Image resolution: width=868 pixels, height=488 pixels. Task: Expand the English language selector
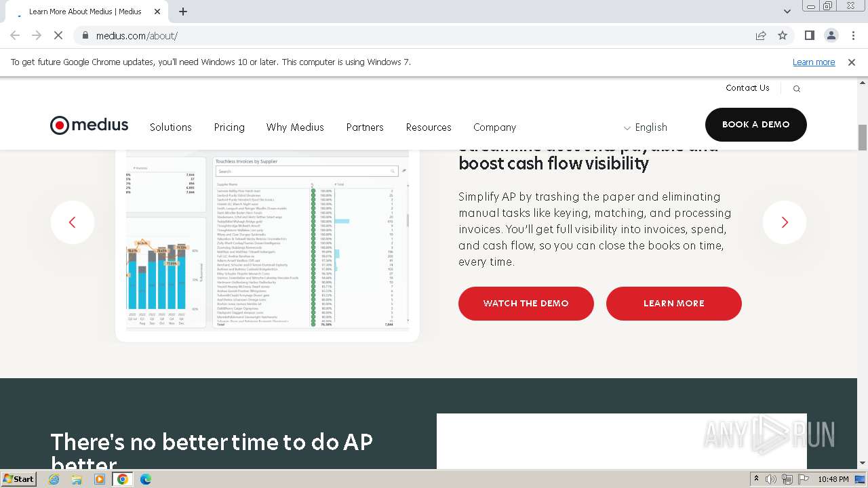click(x=646, y=127)
